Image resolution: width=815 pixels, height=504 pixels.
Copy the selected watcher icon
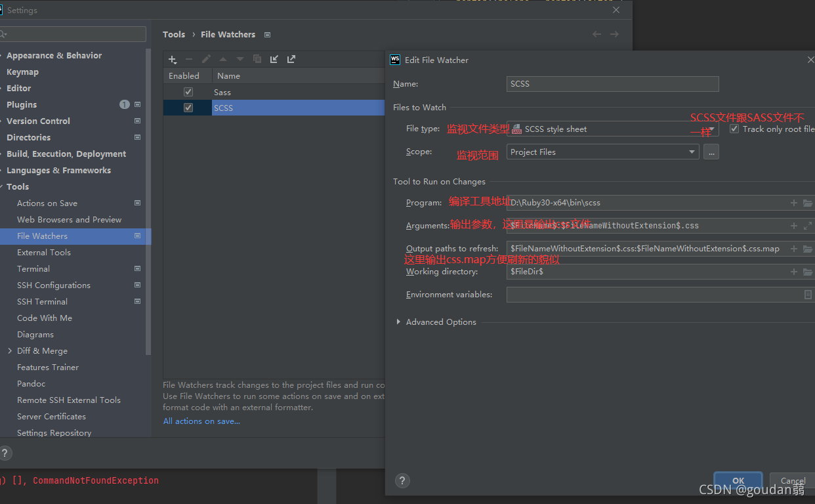point(257,59)
